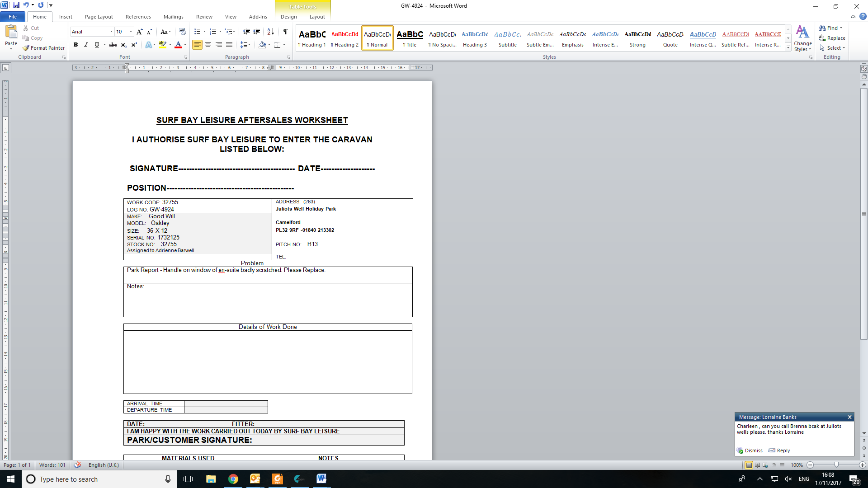Open the font name dropdown
Image resolution: width=868 pixels, height=488 pixels.
[x=111, y=32]
